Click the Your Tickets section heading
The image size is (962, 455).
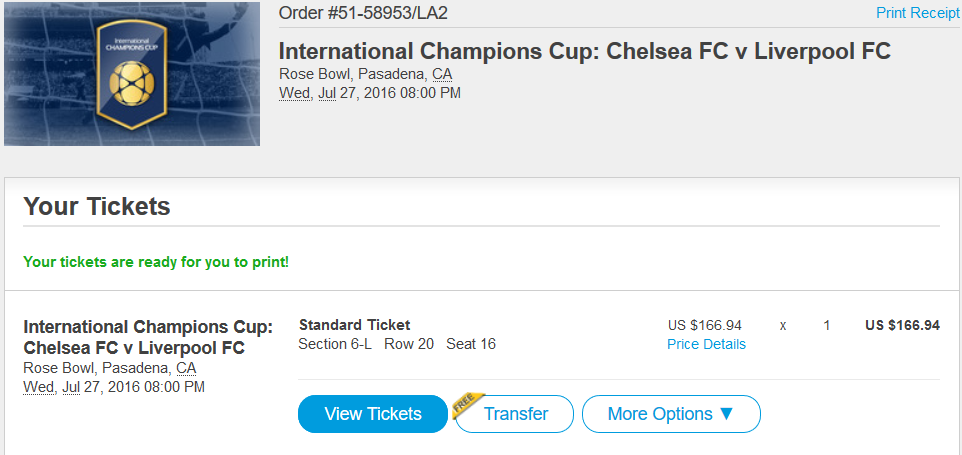[x=97, y=207]
